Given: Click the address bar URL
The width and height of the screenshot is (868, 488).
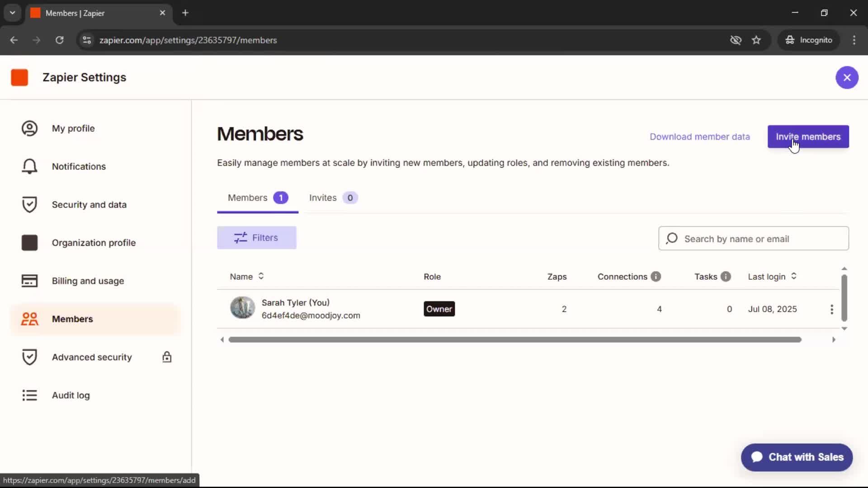Looking at the screenshot, I should pos(188,40).
